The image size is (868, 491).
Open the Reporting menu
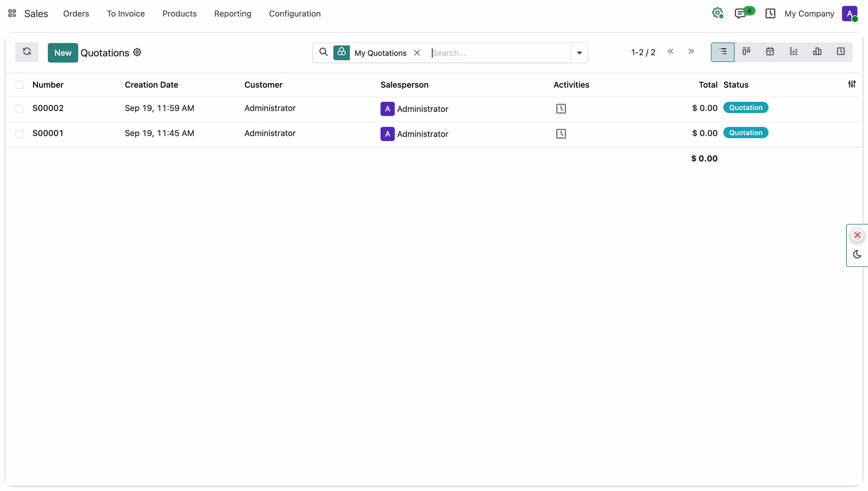pyautogui.click(x=233, y=14)
